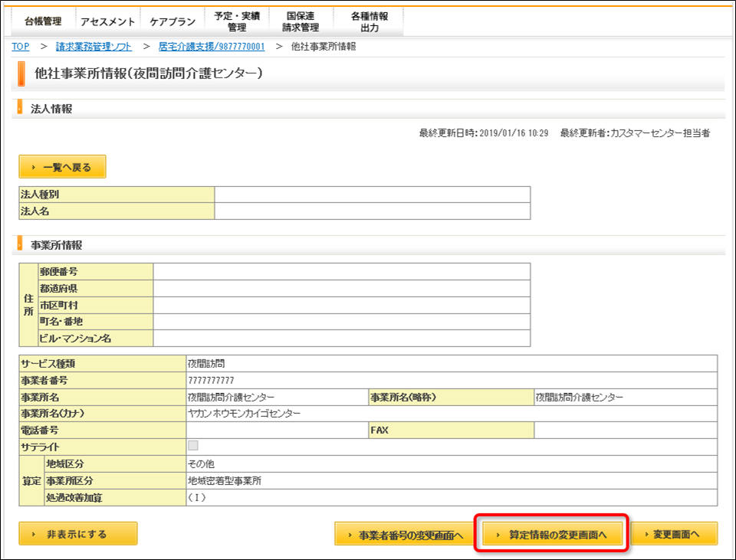Click the FAX label cell
Viewport: 736px width, 560px height.
451,430
